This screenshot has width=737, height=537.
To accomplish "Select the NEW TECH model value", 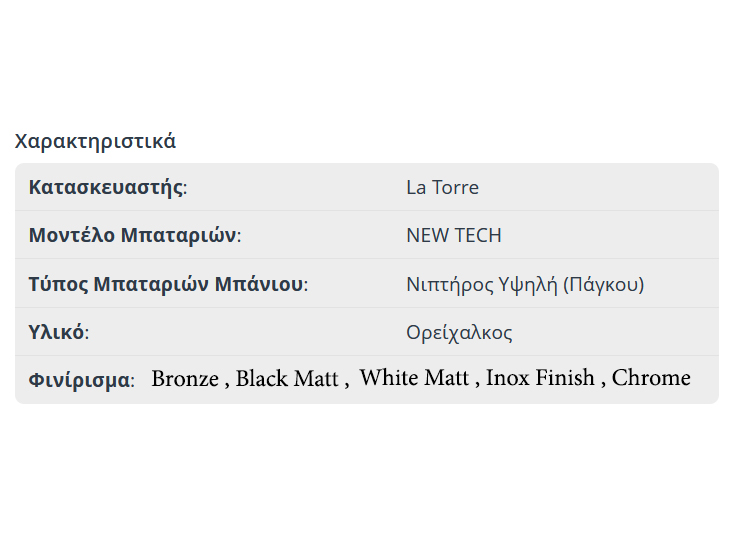I will 453,236.
